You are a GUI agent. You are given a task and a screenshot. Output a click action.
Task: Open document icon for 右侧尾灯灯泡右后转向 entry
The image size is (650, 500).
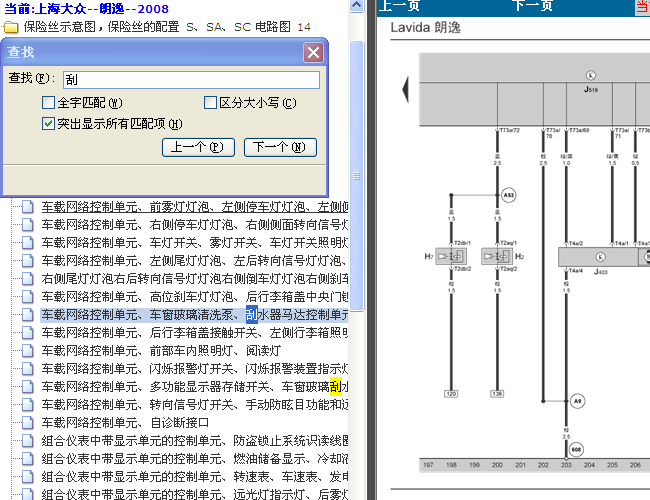click(x=28, y=278)
